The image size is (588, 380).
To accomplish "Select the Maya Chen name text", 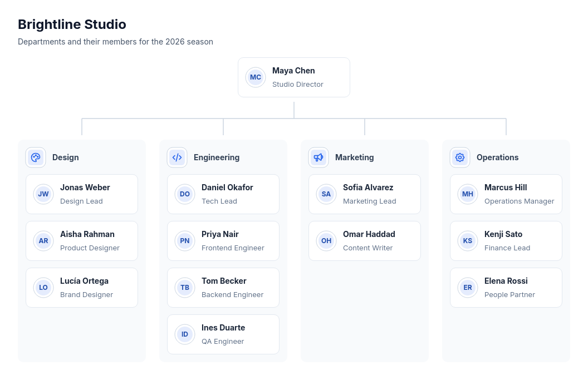I will (x=293, y=71).
